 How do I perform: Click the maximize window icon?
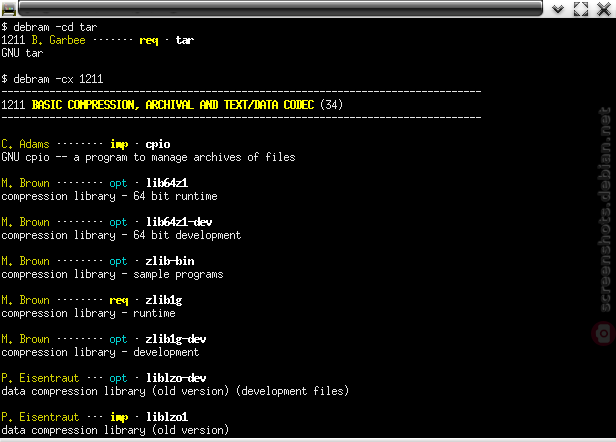coord(581,9)
